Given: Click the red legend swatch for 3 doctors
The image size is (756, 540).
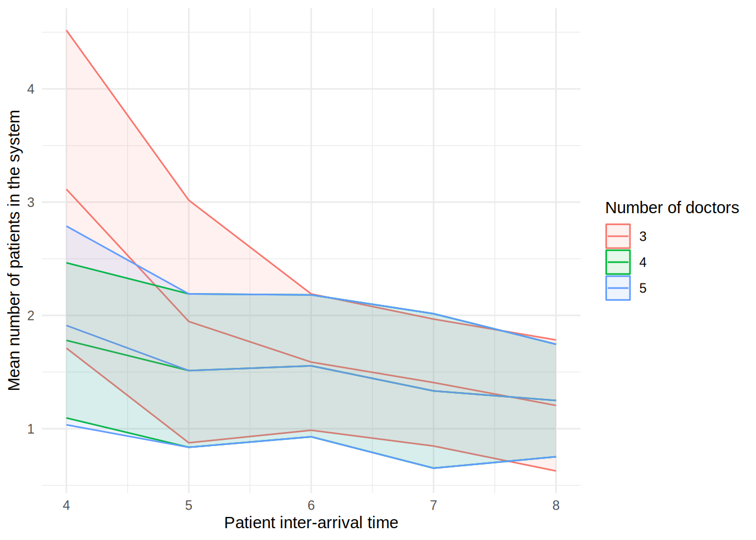Looking at the screenshot, I should click(x=618, y=236).
